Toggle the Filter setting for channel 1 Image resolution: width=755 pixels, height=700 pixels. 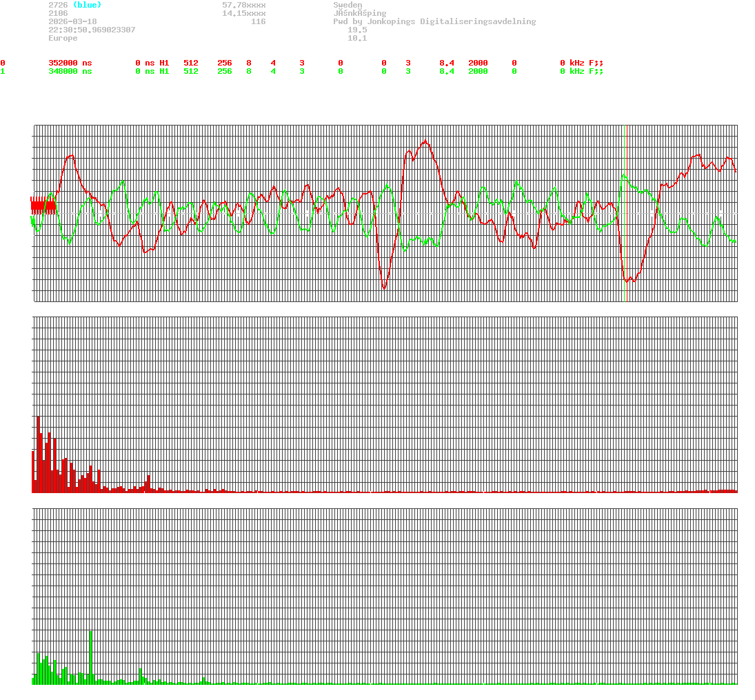514,70
